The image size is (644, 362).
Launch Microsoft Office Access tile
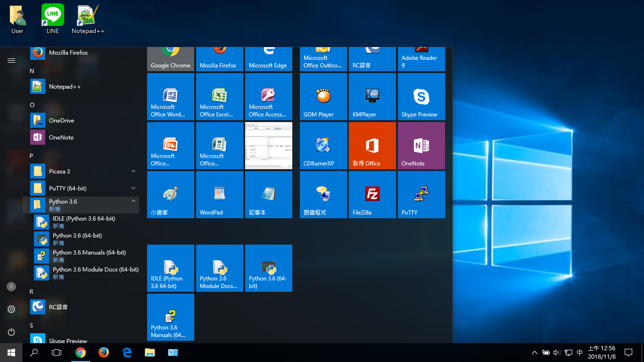click(x=269, y=97)
